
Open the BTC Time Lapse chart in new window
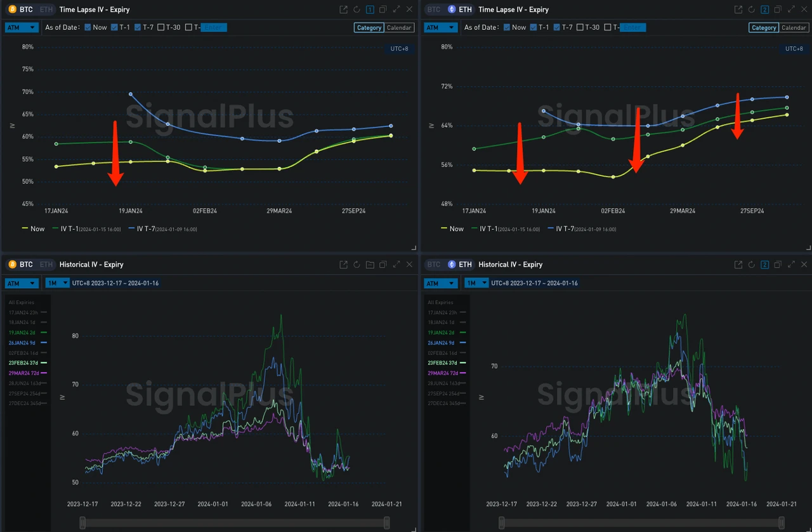pyautogui.click(x=343, y=10)
